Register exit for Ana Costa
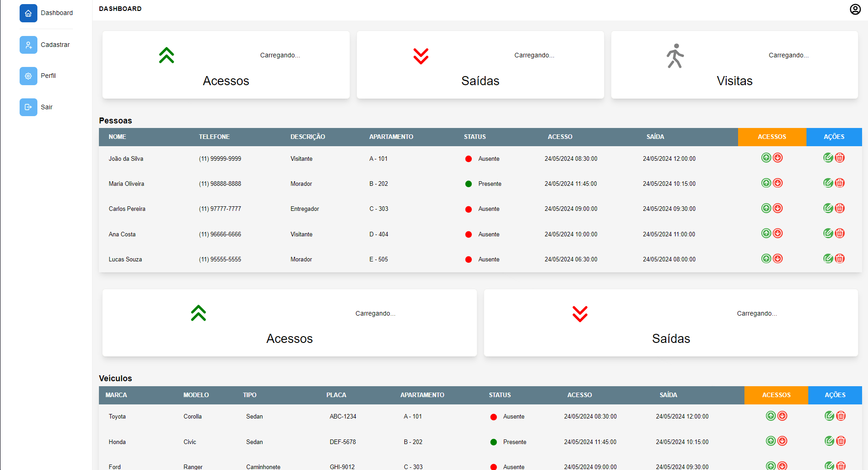This screenshot has width=868, height=470. pyautogui.click(x=778, y=233)
